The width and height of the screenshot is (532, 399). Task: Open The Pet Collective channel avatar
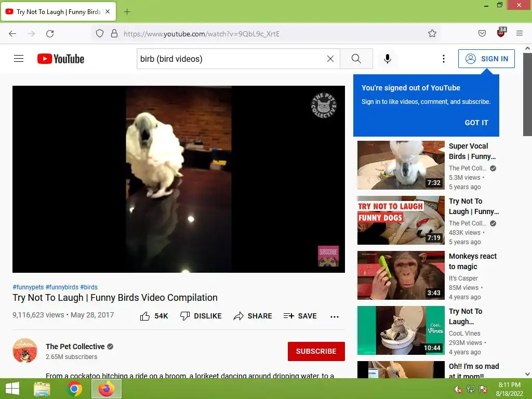(x=25, y=351)
